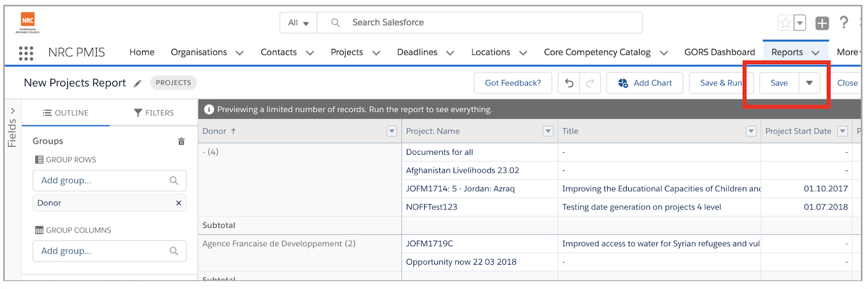The height and width of the screenshot is (289, 868).
Task: Open Deadlines tab dropdown chevron
Action: pyautogui.click(x=450, y=53)
